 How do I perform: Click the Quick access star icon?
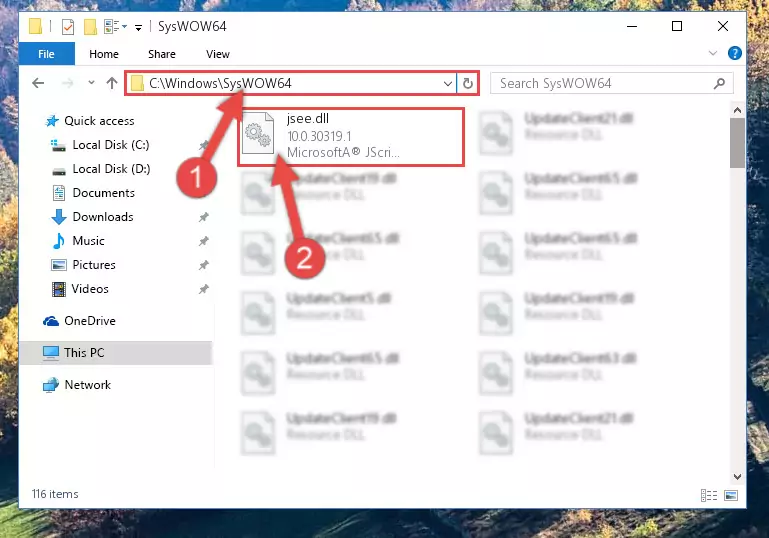51,121
